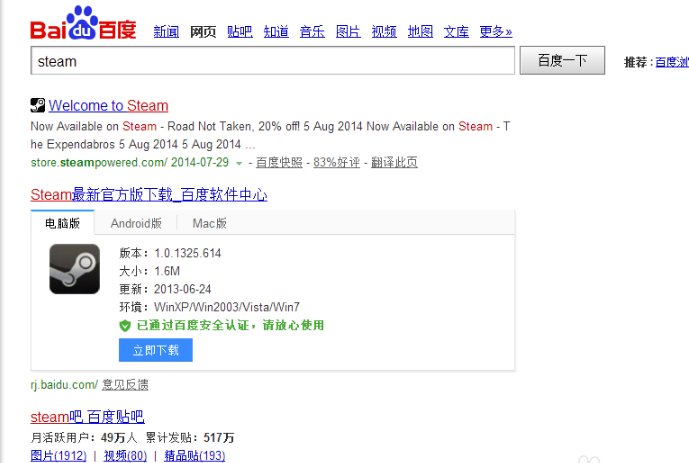Click the rj.baidu.com/ URL text
This screenshot has width=689, height=463.
(x=64, y=385)
